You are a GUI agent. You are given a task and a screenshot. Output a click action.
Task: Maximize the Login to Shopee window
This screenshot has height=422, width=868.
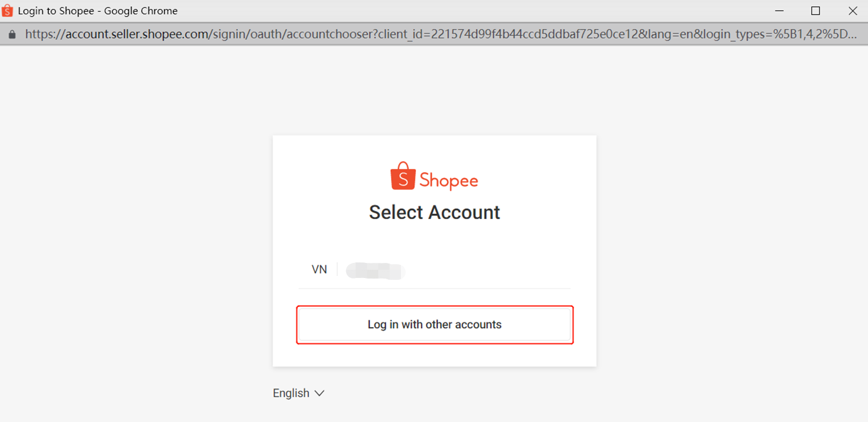(x=816, y=11)
